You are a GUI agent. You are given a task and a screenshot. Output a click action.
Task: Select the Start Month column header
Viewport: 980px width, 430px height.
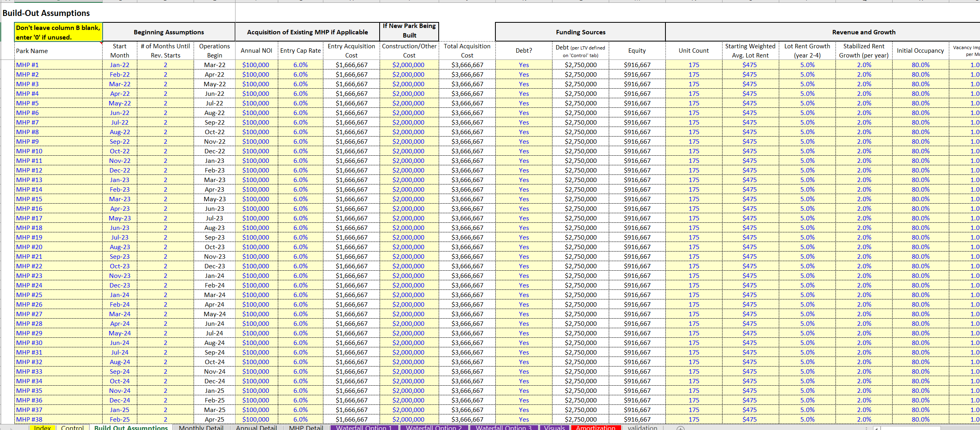(x=120, y=51)
